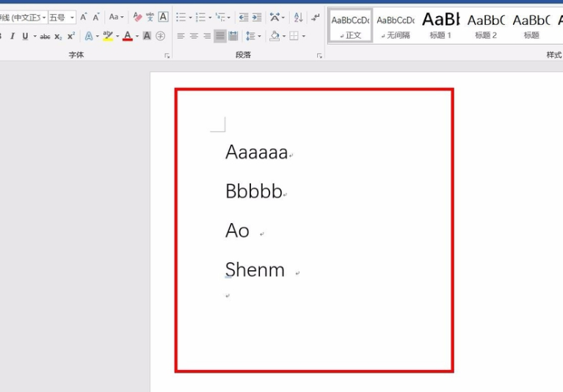Expand the paragraph Shading color arrow
This screenshot has height=392, width=563.
coord(283,36)
